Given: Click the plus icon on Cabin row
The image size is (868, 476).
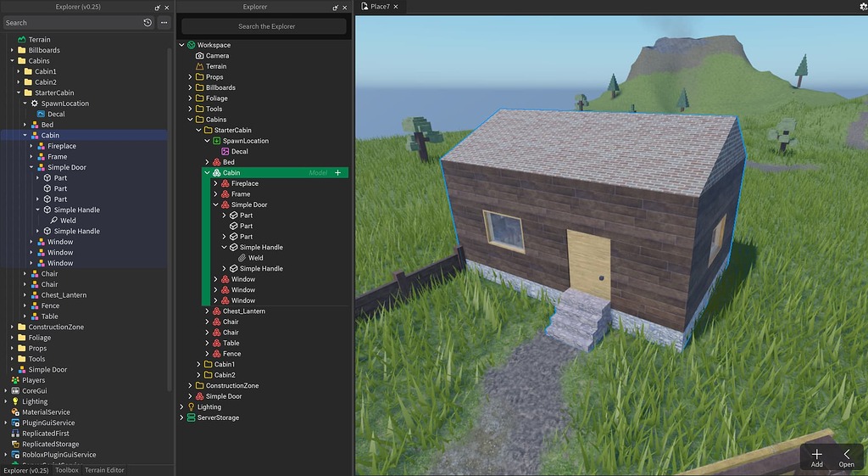Looking at the screenshot, I should pyautogui.click(x=337, y=173).
